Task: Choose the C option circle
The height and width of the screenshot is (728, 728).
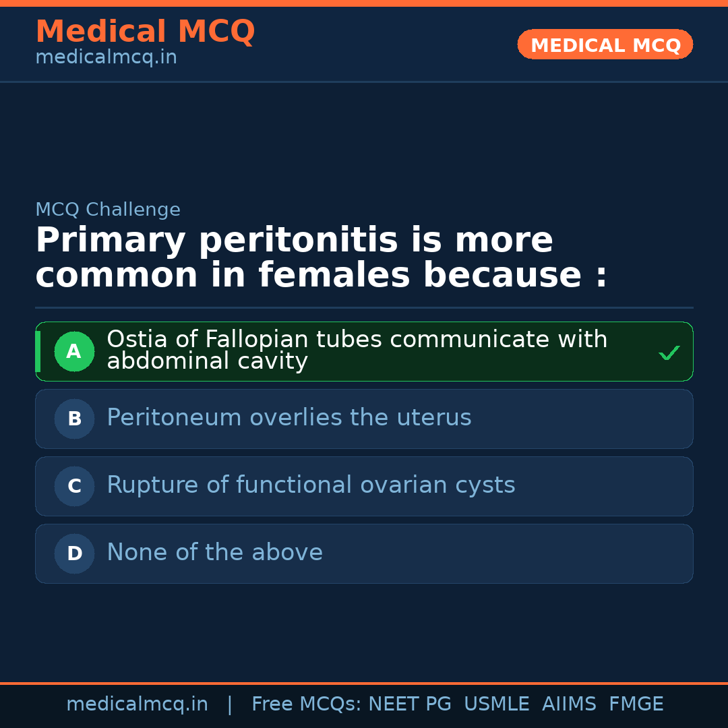Action: 74,486
